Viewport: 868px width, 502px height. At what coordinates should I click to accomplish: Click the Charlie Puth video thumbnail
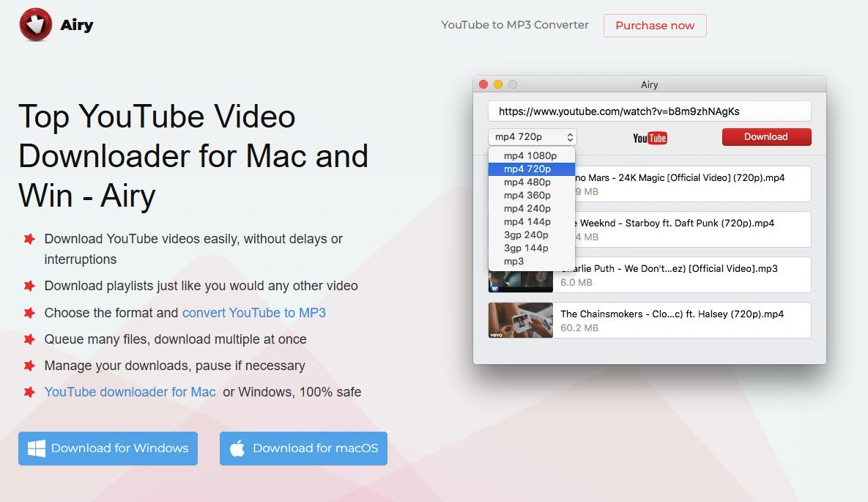click(x=520, y=281)
